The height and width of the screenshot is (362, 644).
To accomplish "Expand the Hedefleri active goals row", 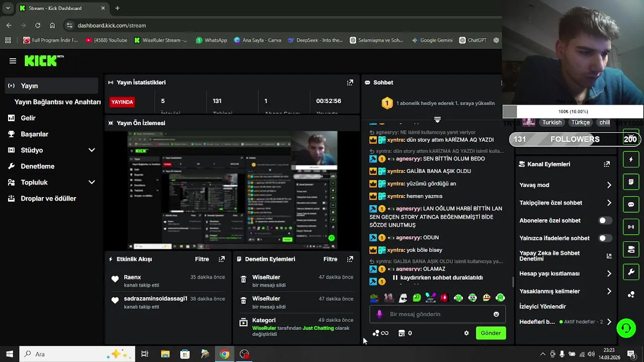I will (x=566, y=322).
